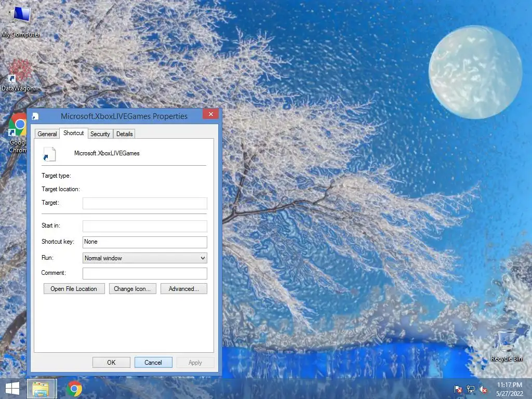Click the network tray icon
This screenshot has height=399, width=532.
click(x=471, y=389)
